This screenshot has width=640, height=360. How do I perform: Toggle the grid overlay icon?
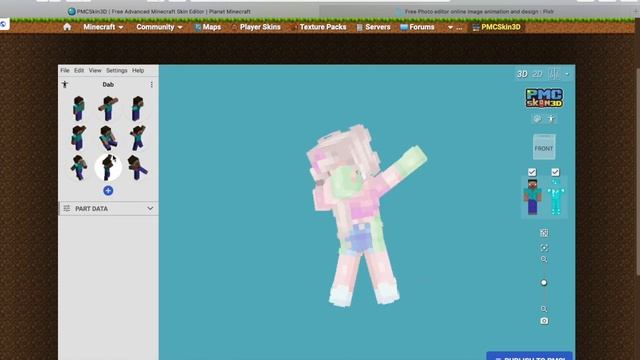click(544, 233)
